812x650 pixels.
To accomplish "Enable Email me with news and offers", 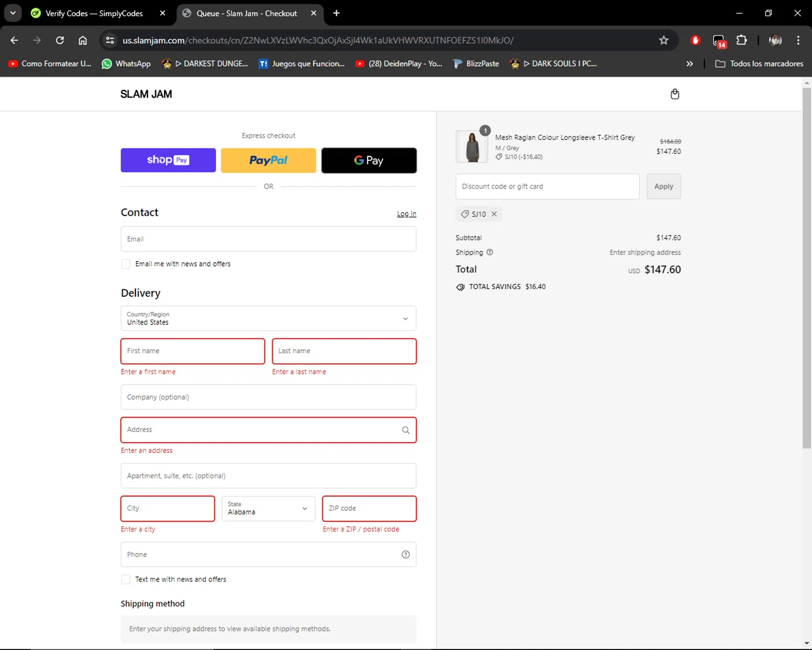I will click(126, 264).
